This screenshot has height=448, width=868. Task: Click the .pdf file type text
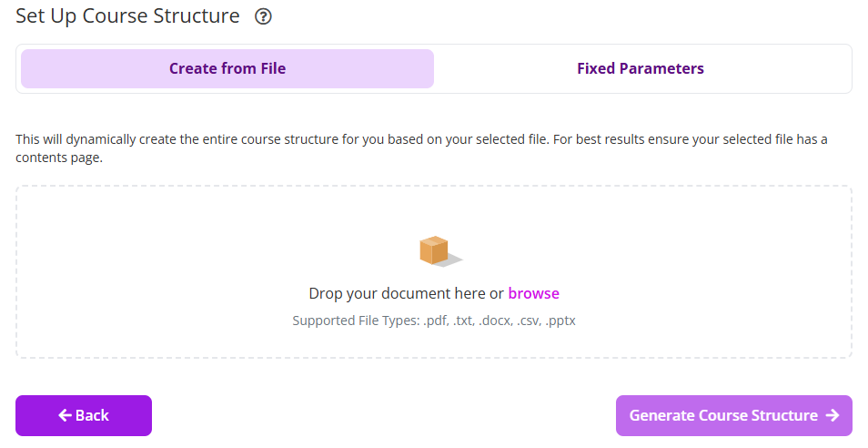435,321
